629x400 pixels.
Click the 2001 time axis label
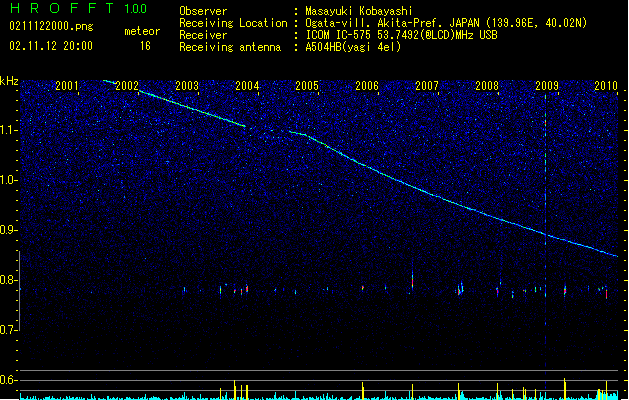(67, 85)
